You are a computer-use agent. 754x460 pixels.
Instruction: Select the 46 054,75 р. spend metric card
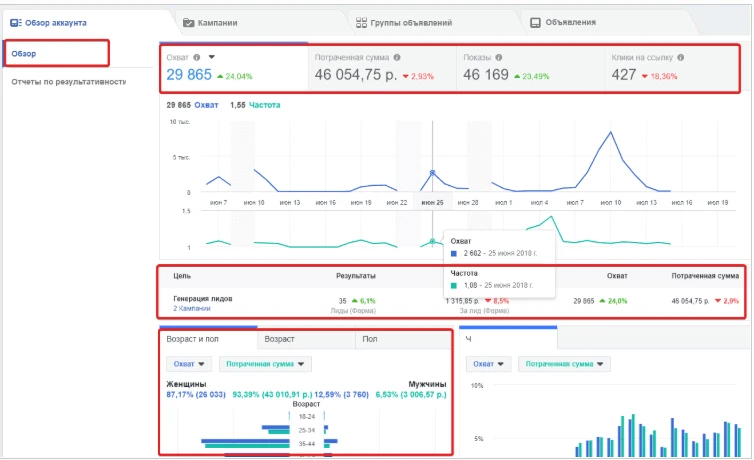(x=382, y=68)
